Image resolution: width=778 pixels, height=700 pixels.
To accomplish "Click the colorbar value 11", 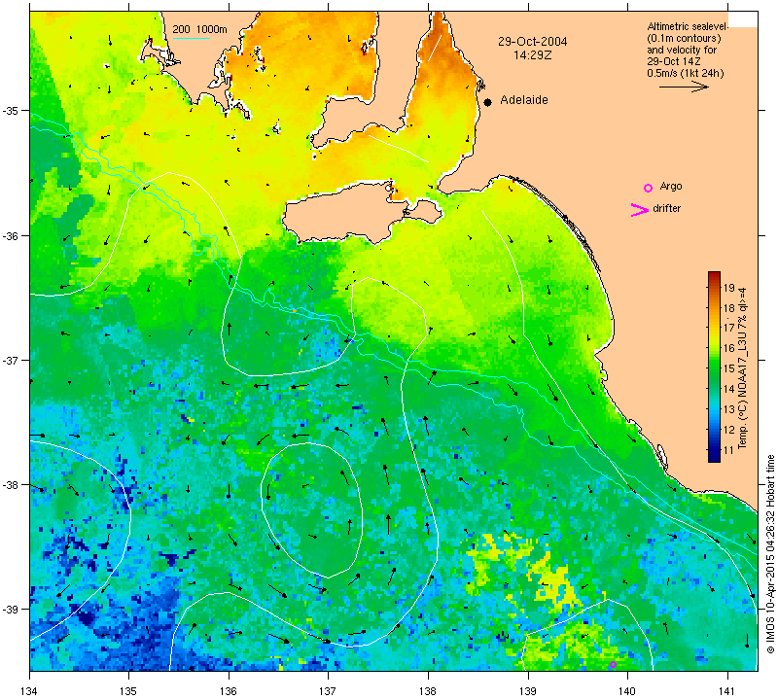I will 728,450.
